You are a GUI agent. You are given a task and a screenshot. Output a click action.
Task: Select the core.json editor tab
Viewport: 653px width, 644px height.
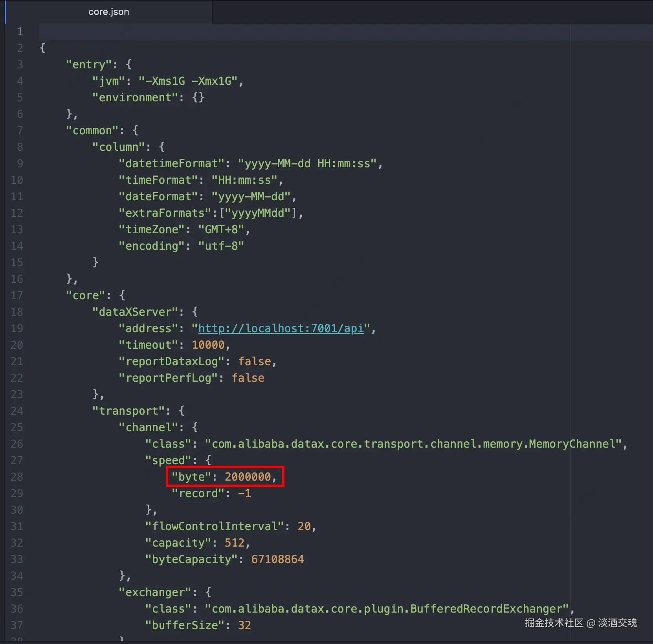pyautogui.click(x=109, y=12)
